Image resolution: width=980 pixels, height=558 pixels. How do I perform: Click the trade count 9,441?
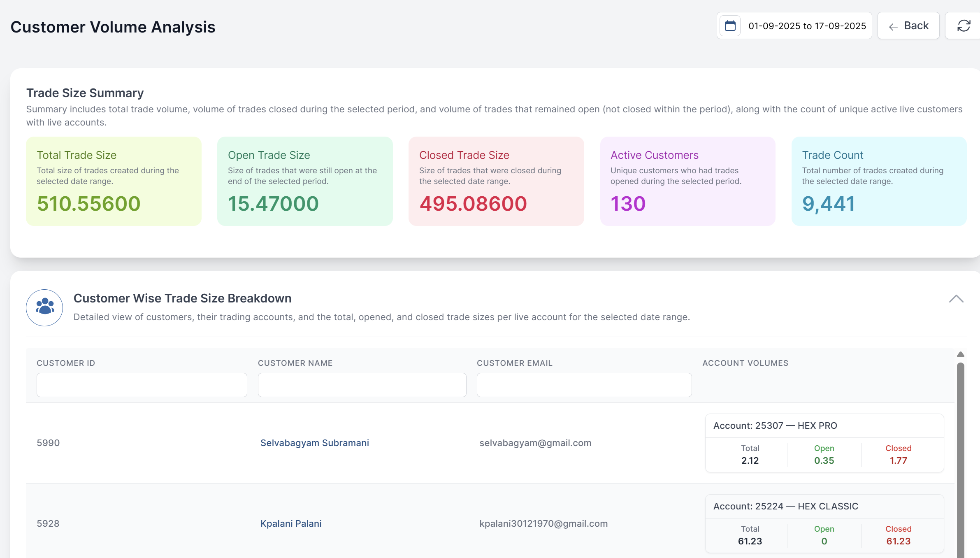click(829, 204)
